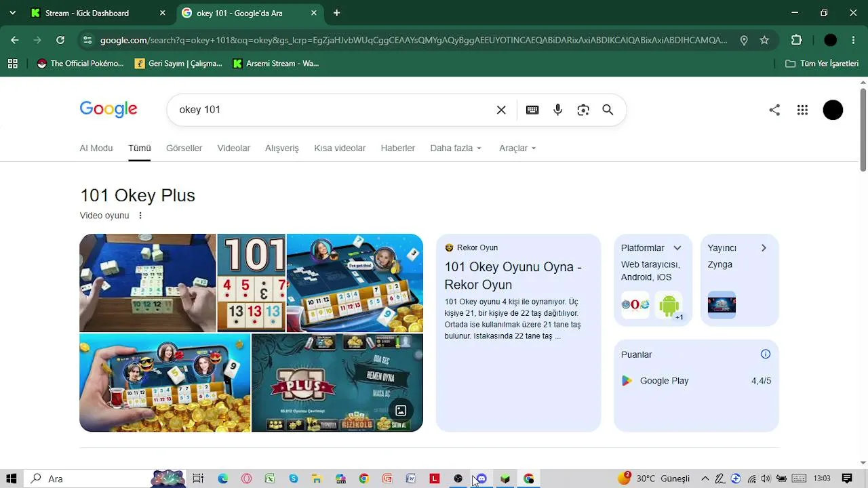The image size is (868, 488).
Task: Open a new browser tab
Action: pyautogui.click(x=336, y=13)
